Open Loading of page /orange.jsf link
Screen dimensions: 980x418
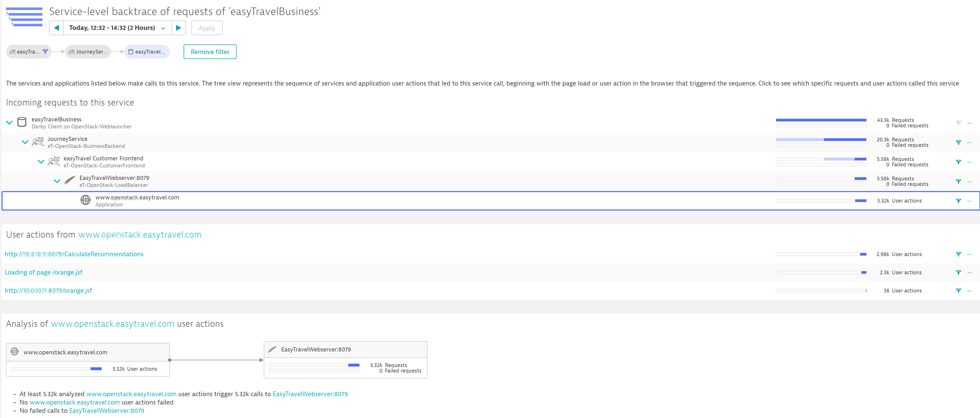click(43, 272)
